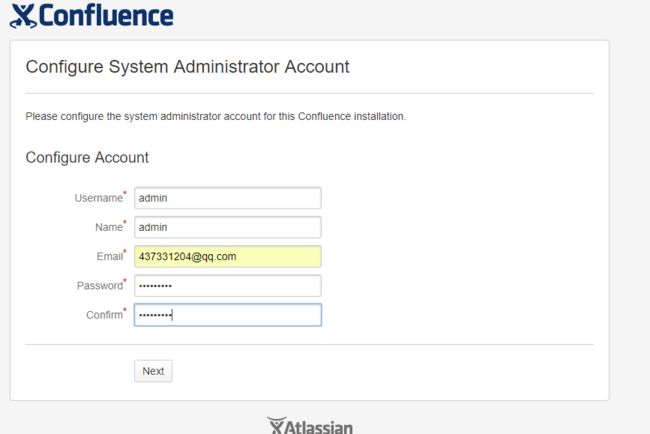Click the Confirm label

coord(104,315)
